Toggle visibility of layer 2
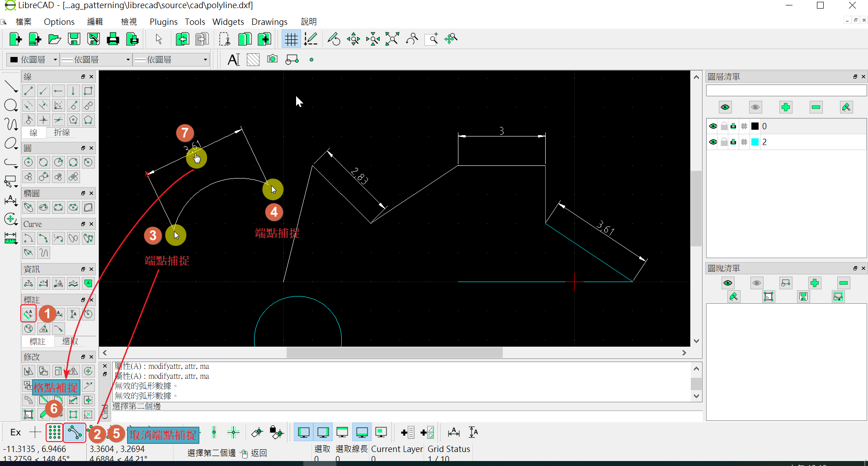The image size is (868, 466). [x=713, y=142]
